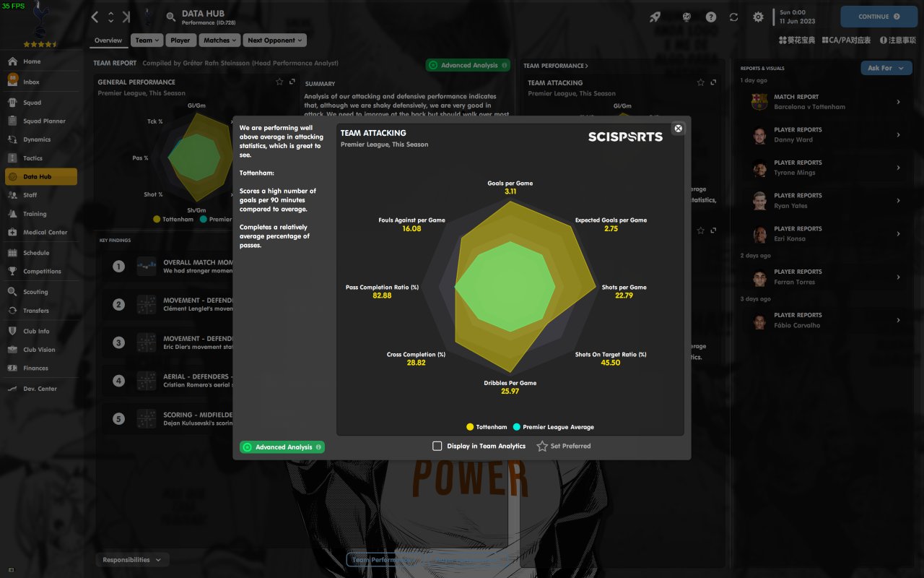Open the Barcelona v Tottenham match report
924x578 pixels.
tap(826, 102)
